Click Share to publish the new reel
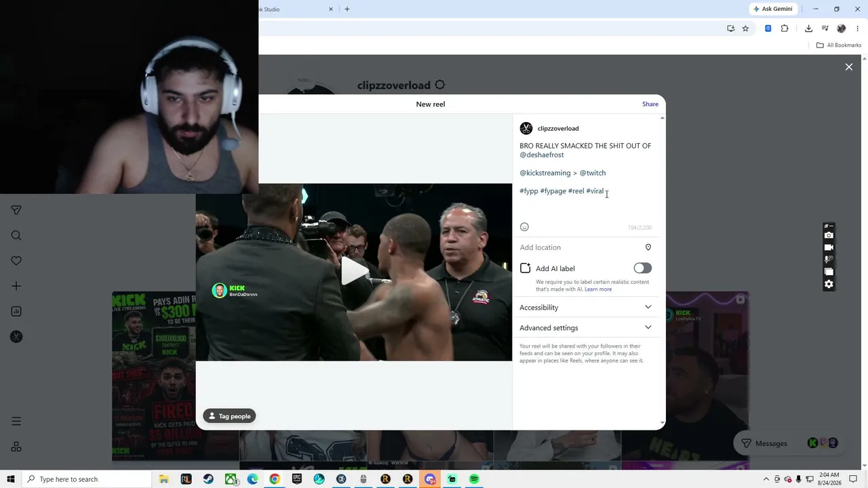Image resolution: width=868 pixels, height=488 pixels. coord(650,104)
